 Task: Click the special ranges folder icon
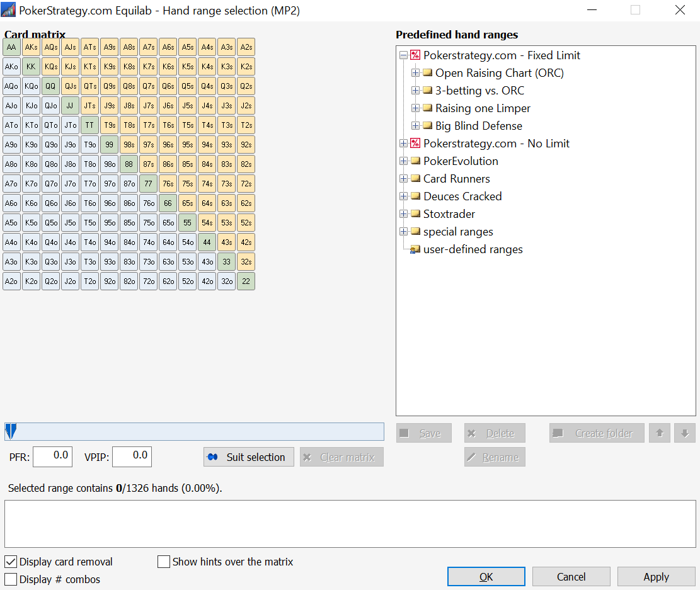[x=415, y=232]
